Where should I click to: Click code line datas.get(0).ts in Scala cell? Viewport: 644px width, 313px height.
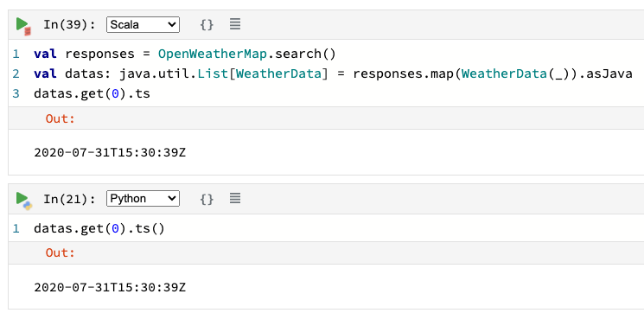click(x=92, y=94)
